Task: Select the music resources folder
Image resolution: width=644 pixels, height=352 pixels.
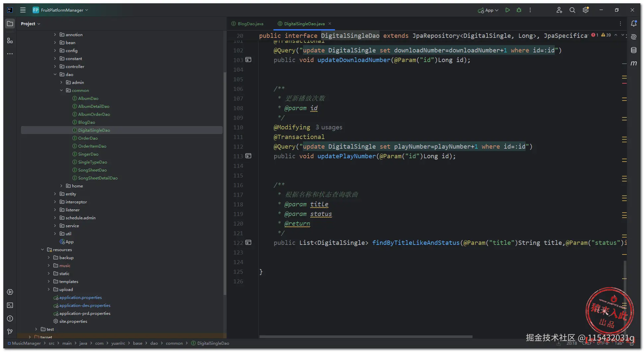Action: pyautogui.click(x=65, y=265)
